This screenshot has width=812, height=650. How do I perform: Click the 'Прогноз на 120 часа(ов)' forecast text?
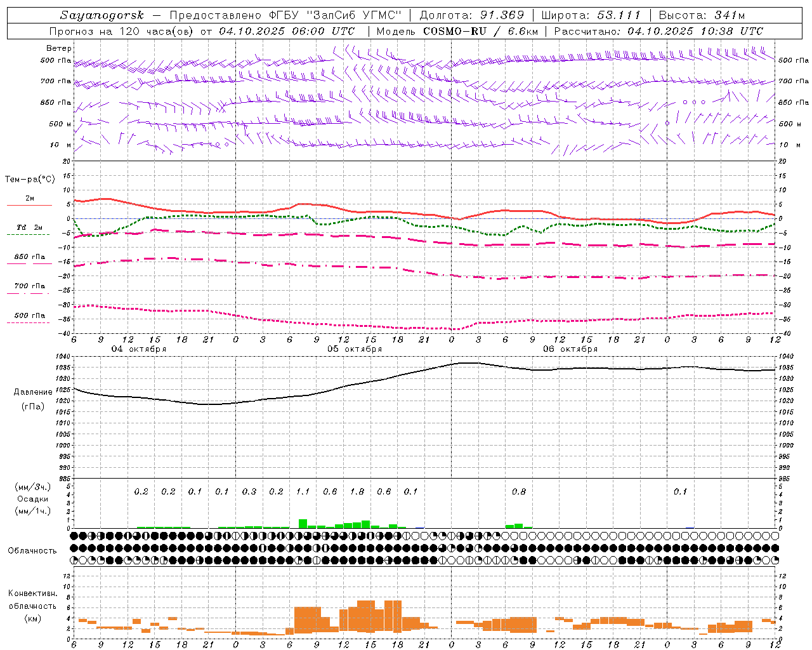coord(122,31)
